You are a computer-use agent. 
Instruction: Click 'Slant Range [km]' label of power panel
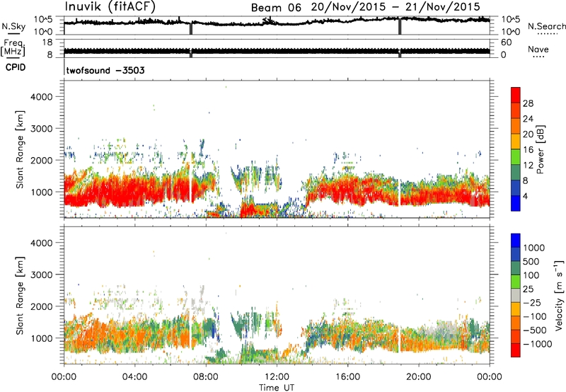pos(20,150)
